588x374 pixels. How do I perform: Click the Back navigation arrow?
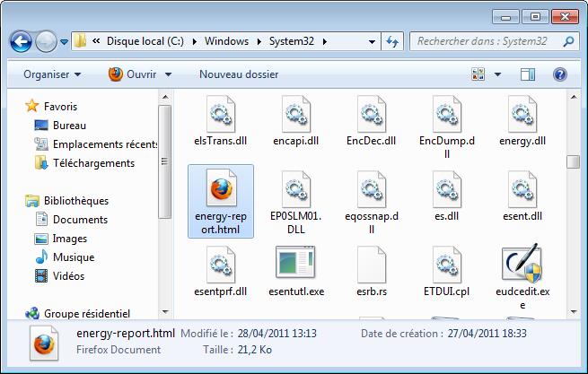(x=21, y=41)
